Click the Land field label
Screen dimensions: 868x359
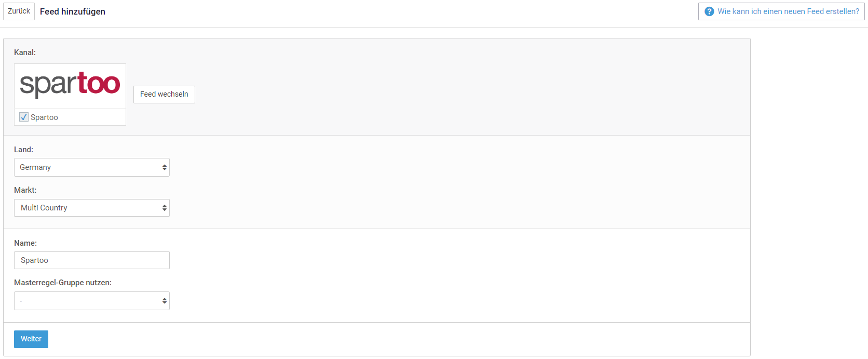tap(23, 150)
